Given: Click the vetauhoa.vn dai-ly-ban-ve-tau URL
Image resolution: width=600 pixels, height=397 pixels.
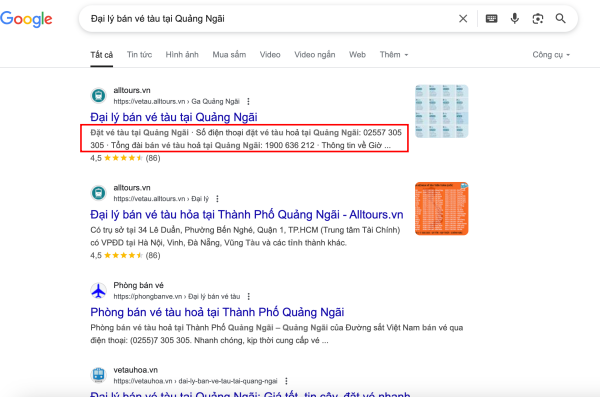Looking at the screenshot, I should tap(195, 381).
